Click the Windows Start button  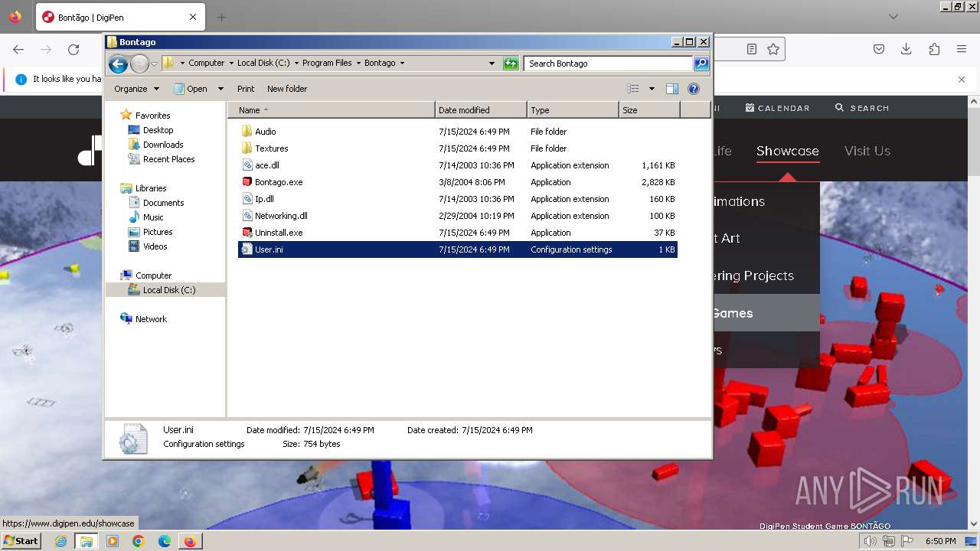point(21,541)
